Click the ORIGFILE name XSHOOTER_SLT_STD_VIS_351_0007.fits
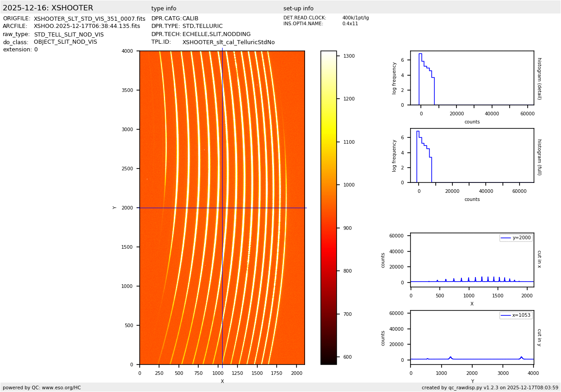 pyautogui.click(x=89, y=19)
